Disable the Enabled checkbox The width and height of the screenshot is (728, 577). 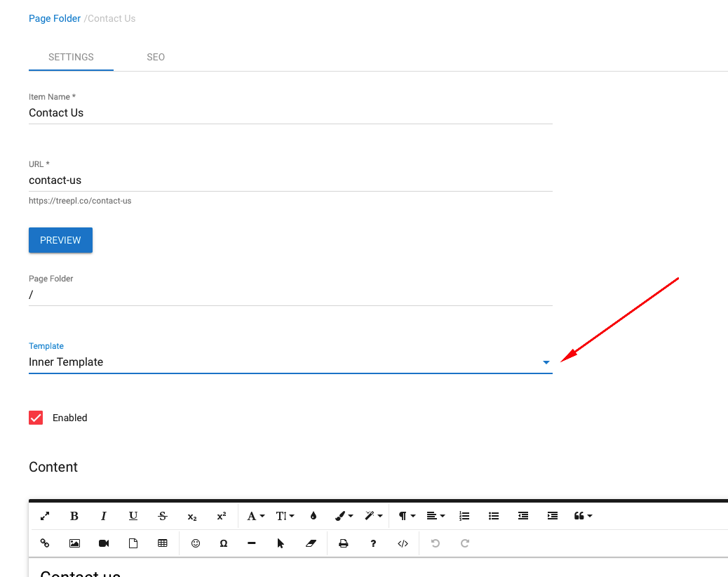36,417
